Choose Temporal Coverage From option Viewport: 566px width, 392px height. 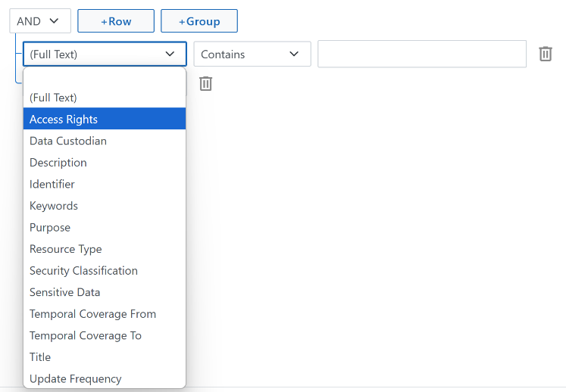click(105, 314)
